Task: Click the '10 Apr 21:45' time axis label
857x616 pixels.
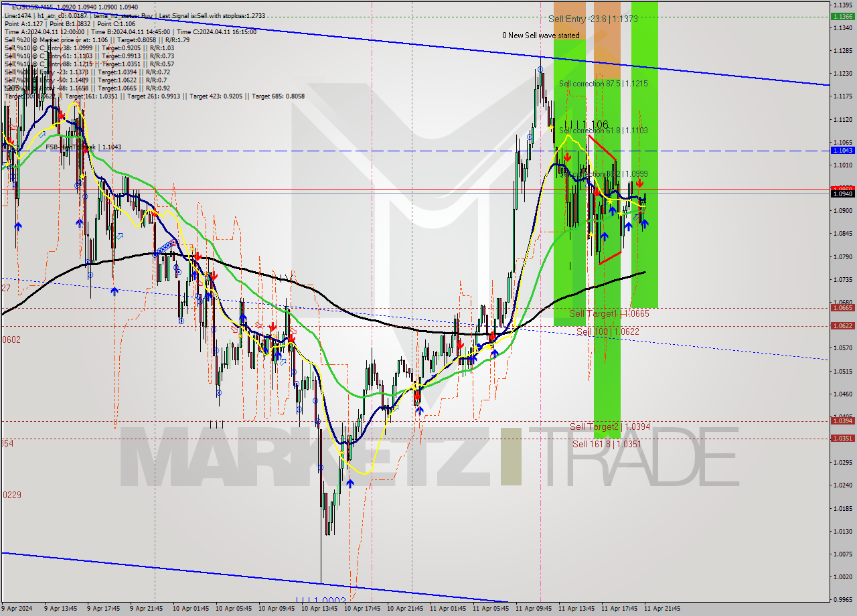Action: (406, 609)
